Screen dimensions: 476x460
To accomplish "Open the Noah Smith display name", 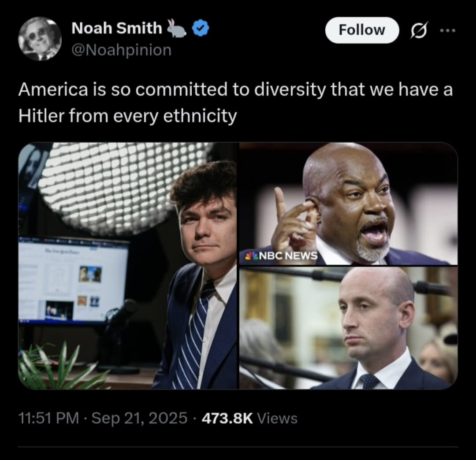I will click(117, 28).
